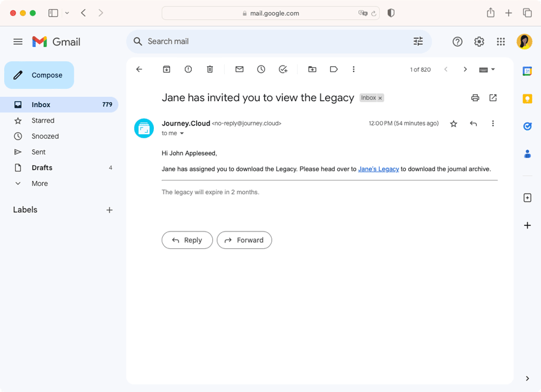Click the Search mail field
The image size is (541, 392).
click(x=240, y=41)
